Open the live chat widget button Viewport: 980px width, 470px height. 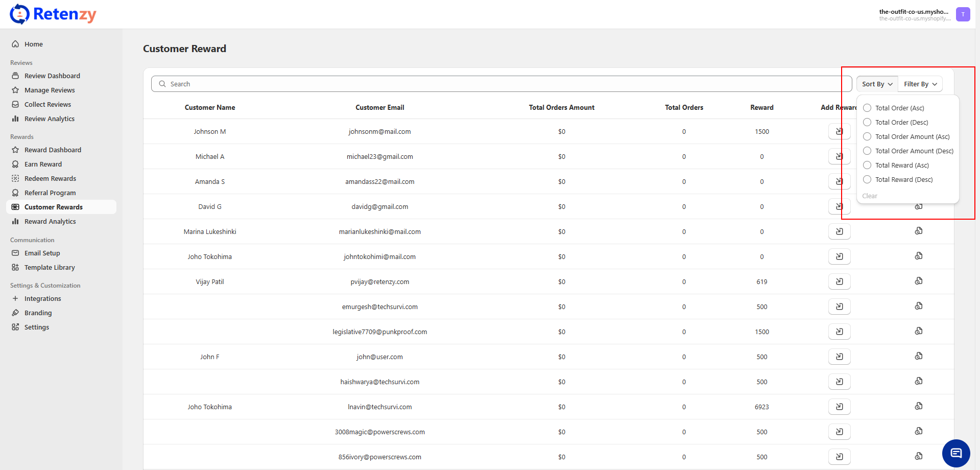[x=955, y=453]
